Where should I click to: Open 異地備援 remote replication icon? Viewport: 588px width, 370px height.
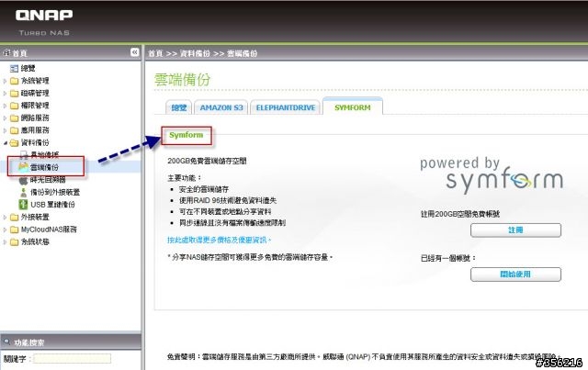[24, 154]
